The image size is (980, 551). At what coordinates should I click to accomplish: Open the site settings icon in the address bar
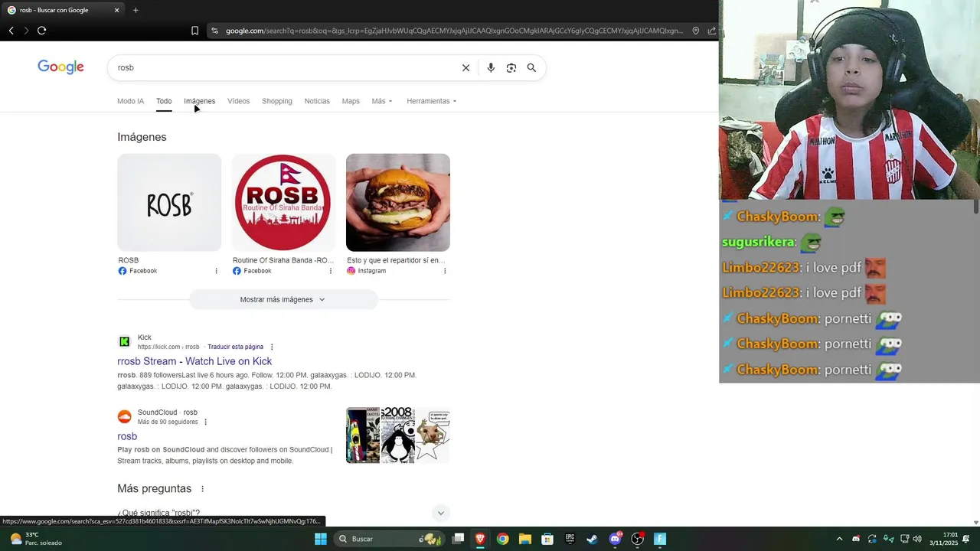pyautogui.click(x=215, y=31)
